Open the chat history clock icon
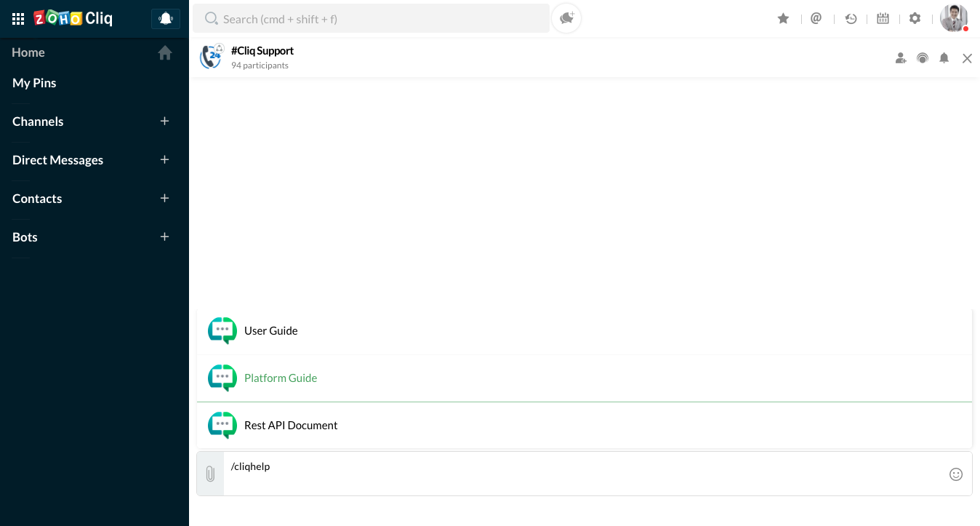Image resolution: width=980 pixels, height=526 pixels. point(851,19)
